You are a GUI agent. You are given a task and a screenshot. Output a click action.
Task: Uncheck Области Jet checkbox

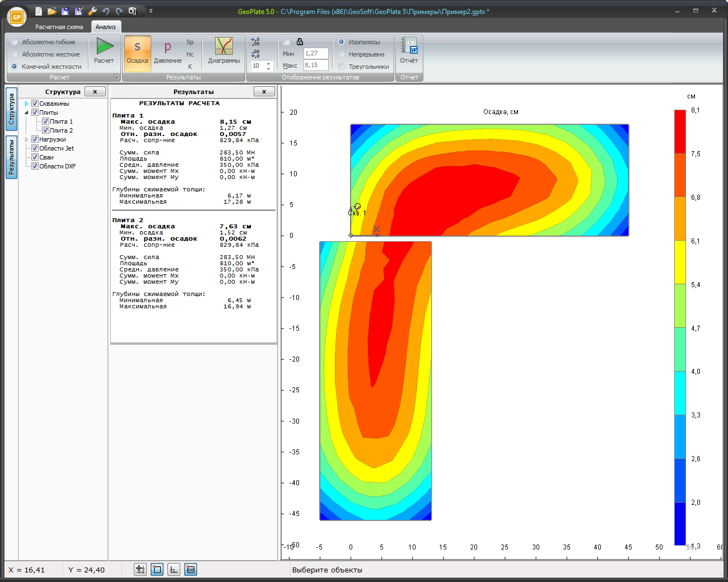(35, 148)
